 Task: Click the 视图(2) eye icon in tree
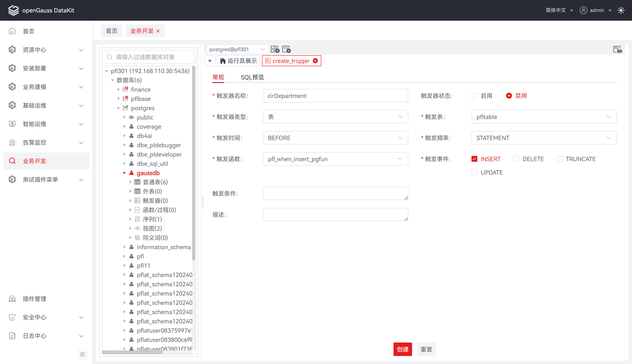click(x=137, y=228)
